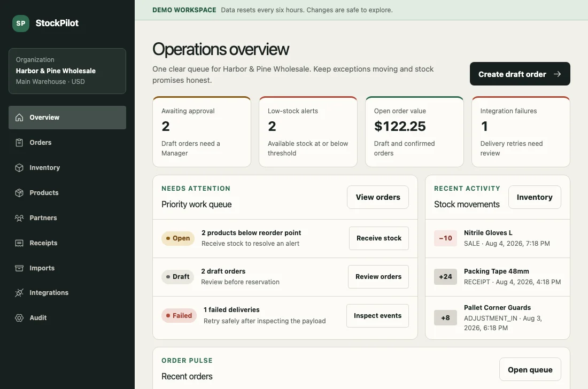
Task: Click '2 products below reorder point' text
Action: click(251, 233)
